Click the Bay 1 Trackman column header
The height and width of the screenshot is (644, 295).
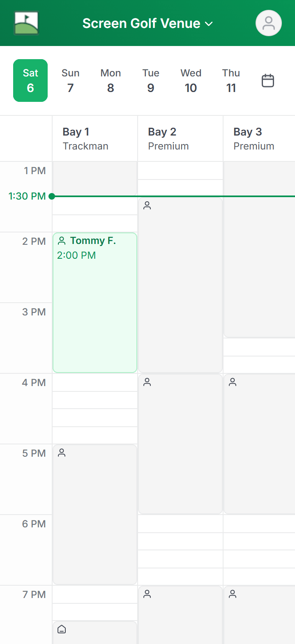point(95,139)
